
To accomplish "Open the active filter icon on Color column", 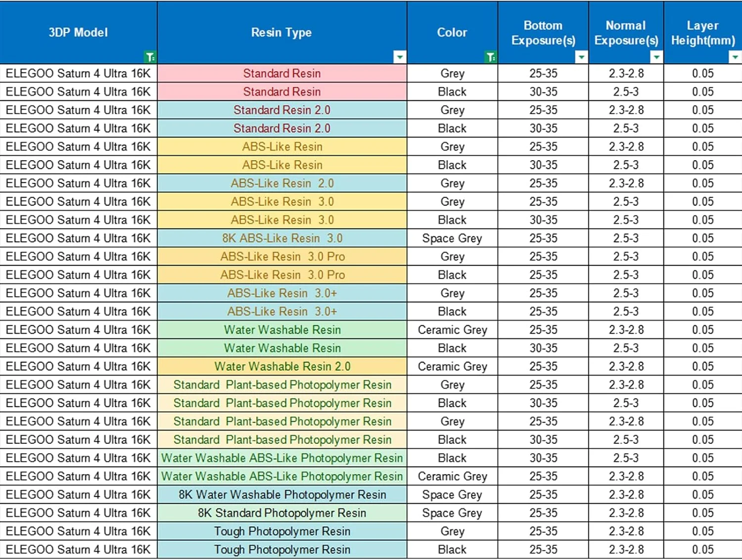I will 490,57.
